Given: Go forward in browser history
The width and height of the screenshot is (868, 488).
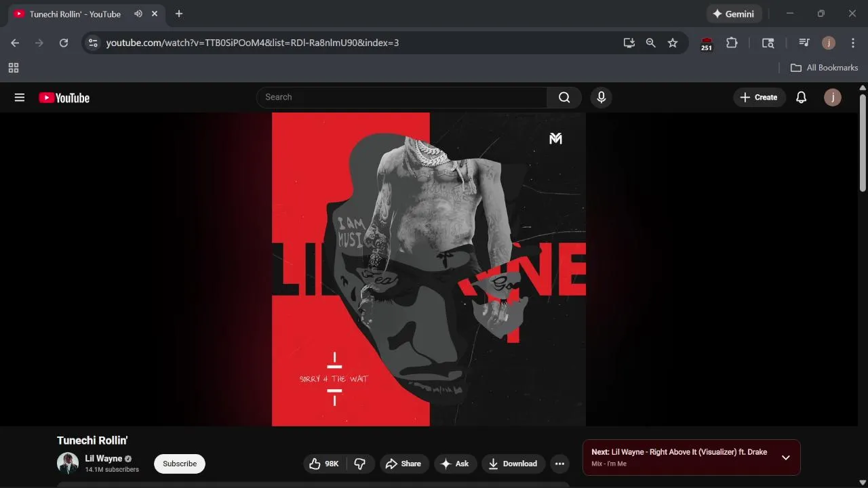Looking at the screenshot, I should 39,43.
